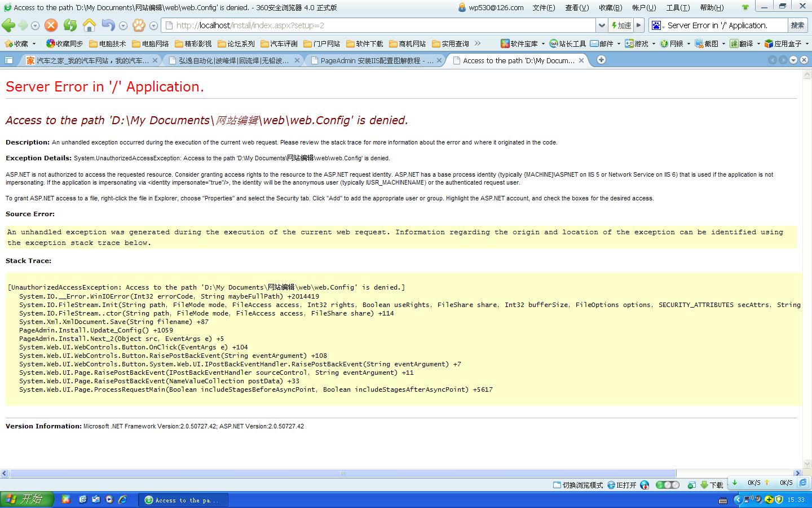This screenshot has width=812, height=508.
Task: Click the horizontal scrollbar at page bottom
Action: [342, 473]
